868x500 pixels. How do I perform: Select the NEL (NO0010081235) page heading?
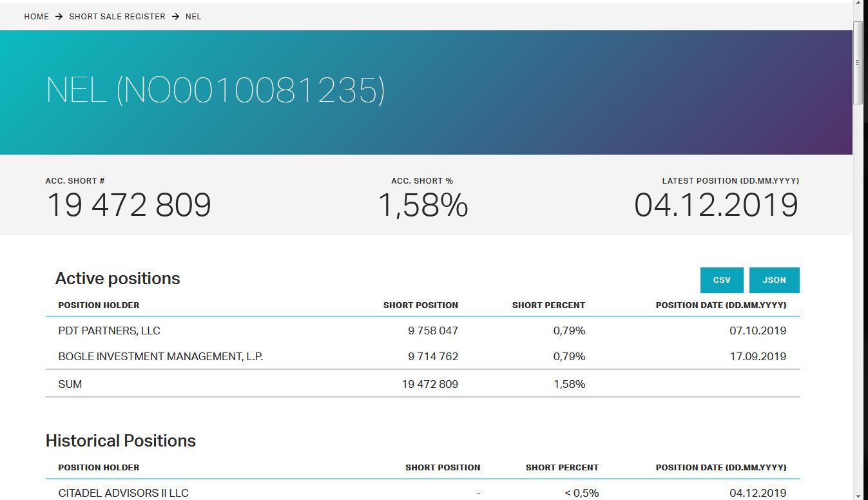coord(215,90)
